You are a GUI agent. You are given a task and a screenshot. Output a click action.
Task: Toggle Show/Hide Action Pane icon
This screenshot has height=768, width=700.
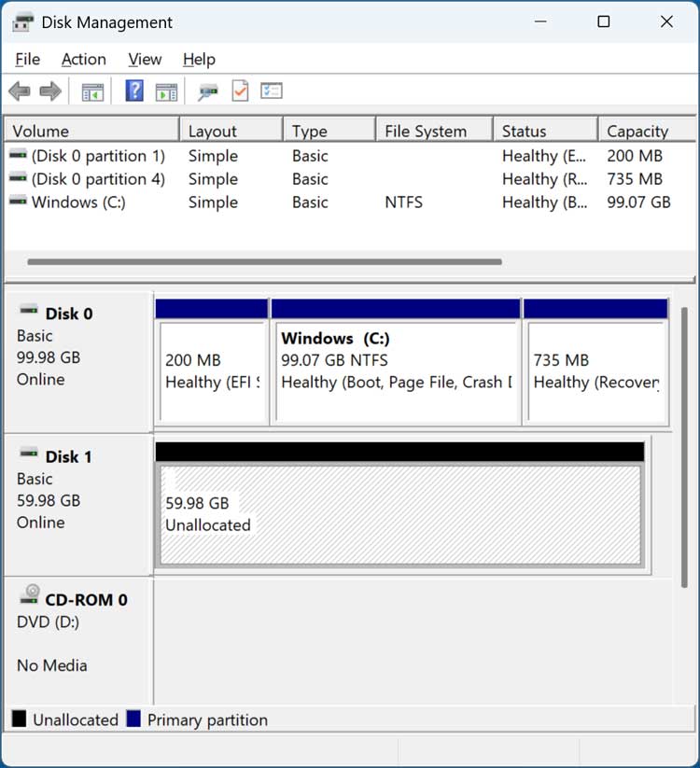point(166,91)
